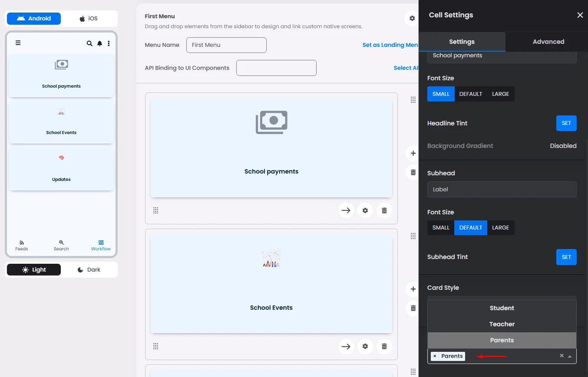Select Teacher from the dropdown list
Image resolution: width=588 pixels, height=377 pixels.
(x=502, y=324)
